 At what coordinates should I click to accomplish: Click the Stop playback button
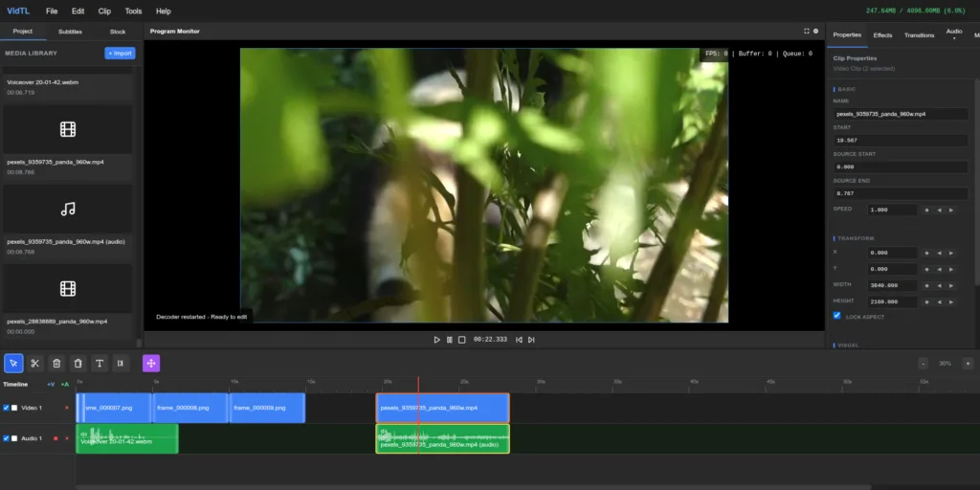coord(461,340)
